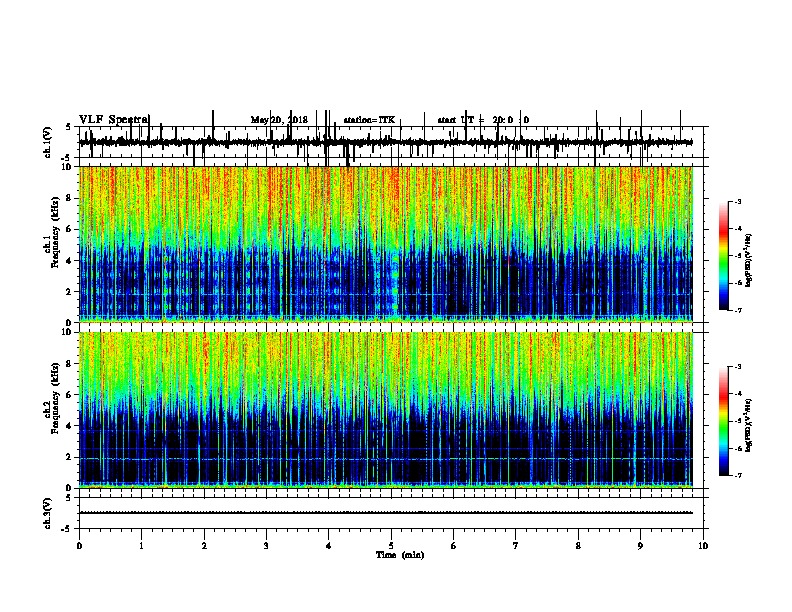Click the "4" kHz tick of ch.2 spectrogram
Screen dimensions: 792x612
pos(70,426)
